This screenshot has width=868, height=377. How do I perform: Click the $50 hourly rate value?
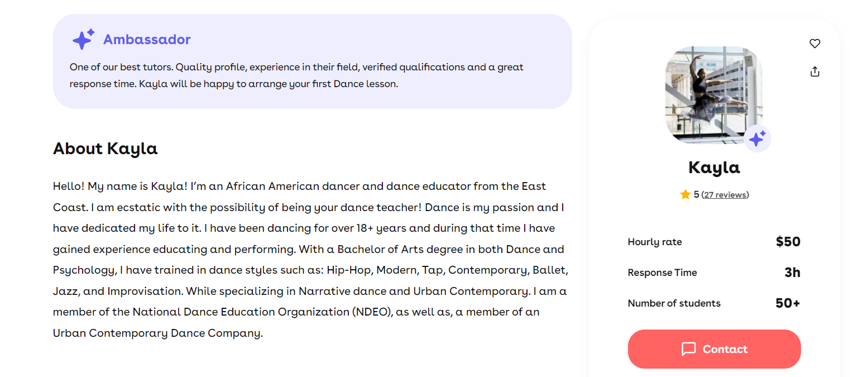coord(788,242)
